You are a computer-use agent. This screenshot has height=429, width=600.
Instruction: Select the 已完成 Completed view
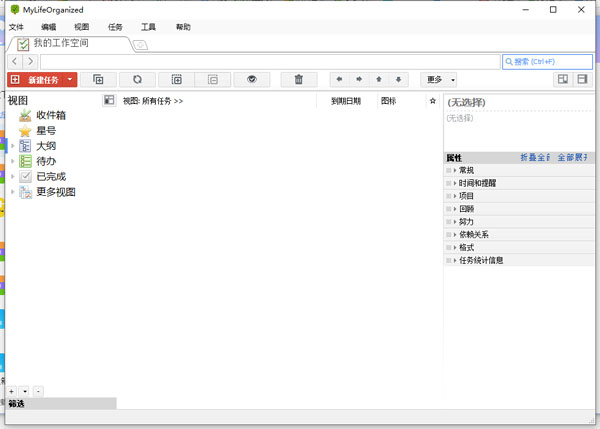pos(51,176)
